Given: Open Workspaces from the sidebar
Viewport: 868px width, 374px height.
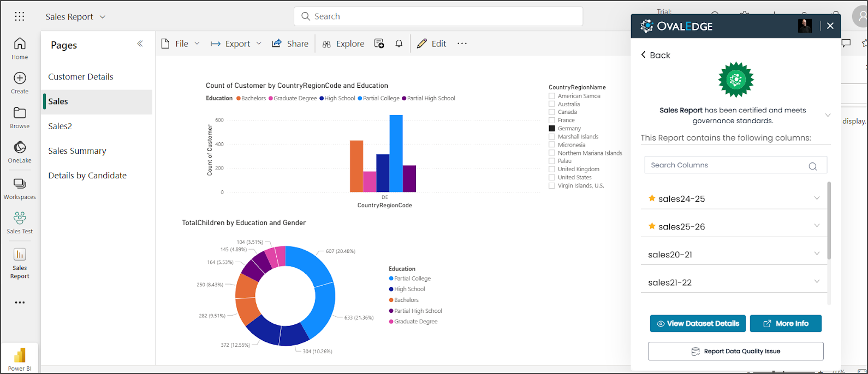Looking at the screenshot, I should 20,188.
